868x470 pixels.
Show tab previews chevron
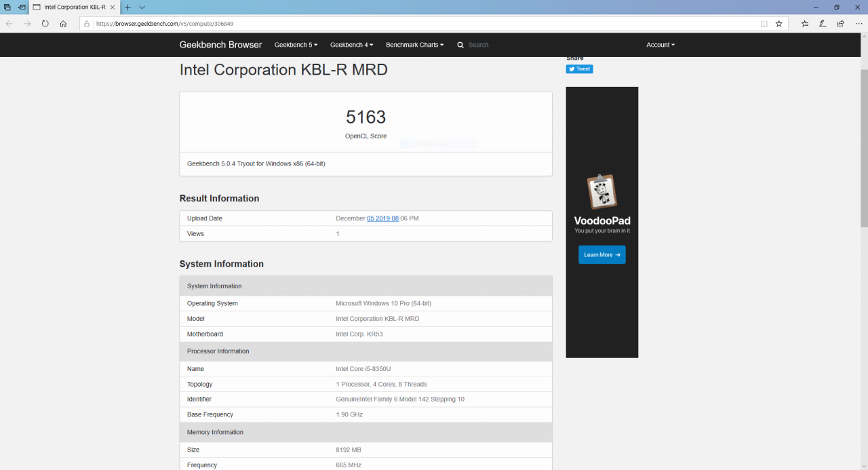click(x=142, y=7)
